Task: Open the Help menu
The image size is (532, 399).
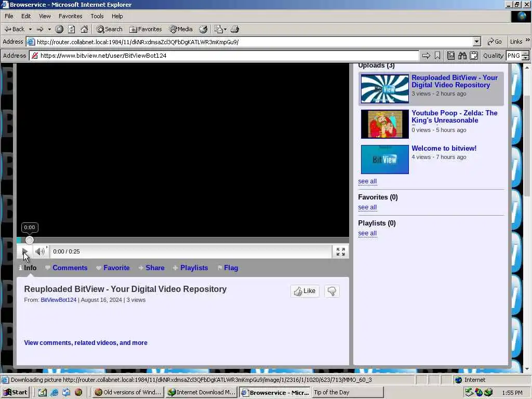Action: pyautogui.click(x=117, y=16)
